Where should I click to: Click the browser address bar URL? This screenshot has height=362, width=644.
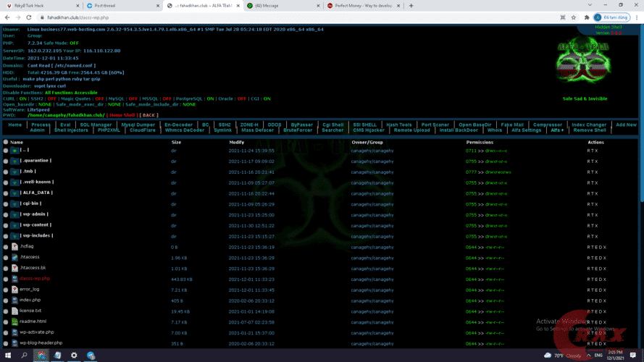(78, 17)
